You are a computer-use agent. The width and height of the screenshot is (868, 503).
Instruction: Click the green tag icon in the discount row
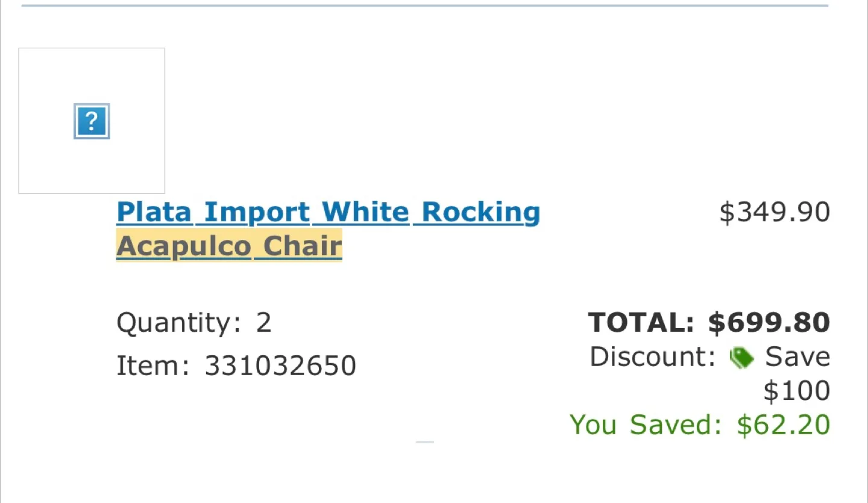pyautogui.click(x=742, y=357)
